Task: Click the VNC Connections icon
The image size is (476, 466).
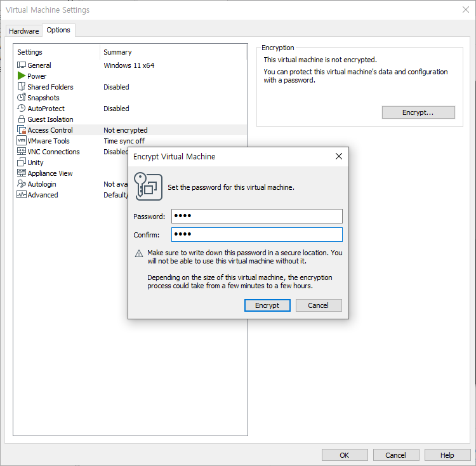Action: pyautogui.click(x=21, y=151)
